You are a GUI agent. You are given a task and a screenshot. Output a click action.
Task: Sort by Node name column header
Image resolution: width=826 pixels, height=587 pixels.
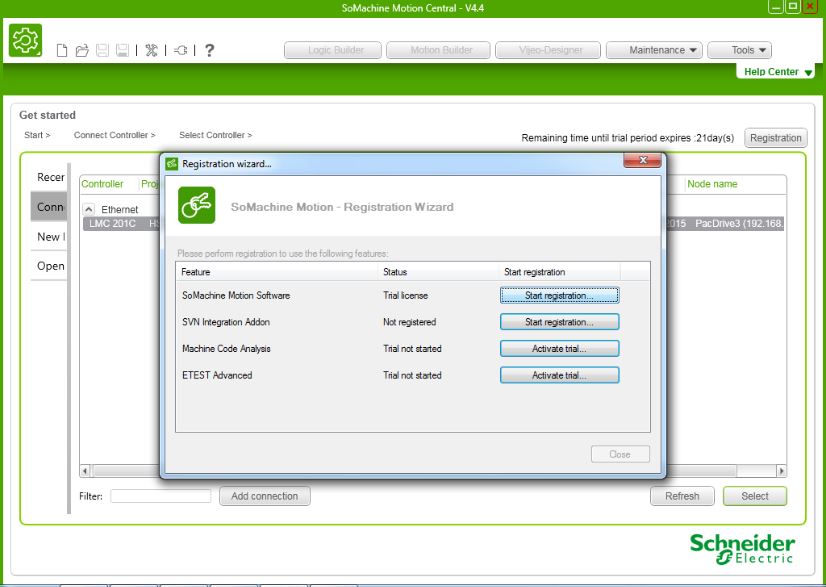[712, 184]
